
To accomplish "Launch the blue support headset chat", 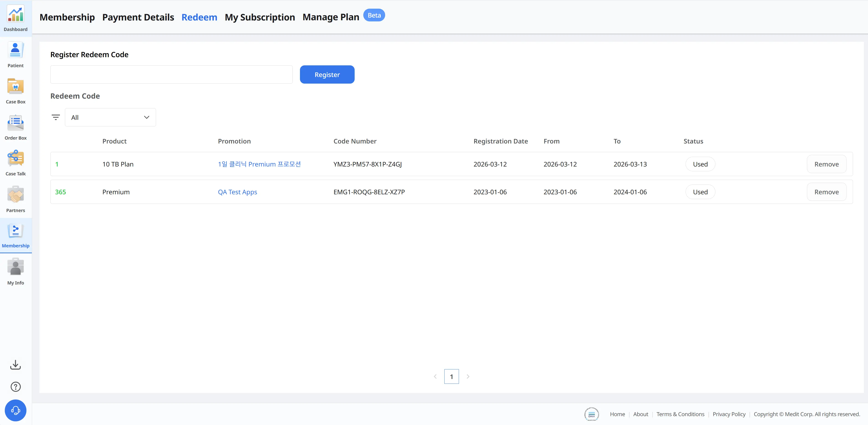I will point(15,410).
